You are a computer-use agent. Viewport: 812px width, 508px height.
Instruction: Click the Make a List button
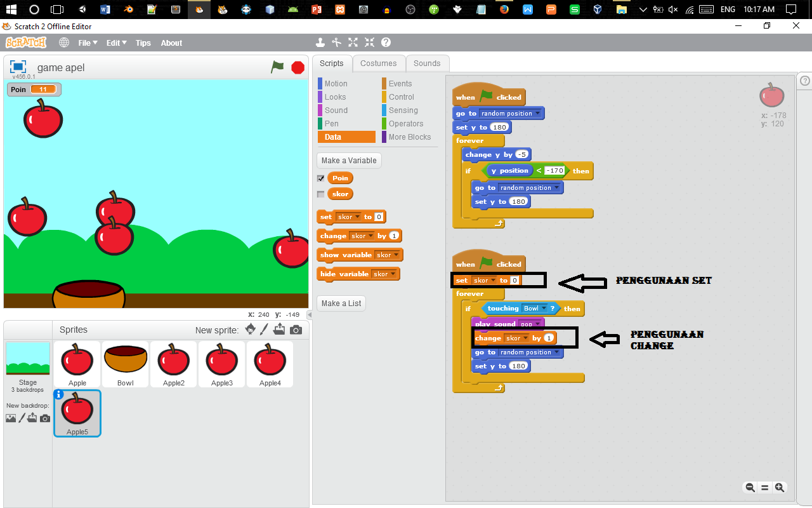[x=341, y=303]
